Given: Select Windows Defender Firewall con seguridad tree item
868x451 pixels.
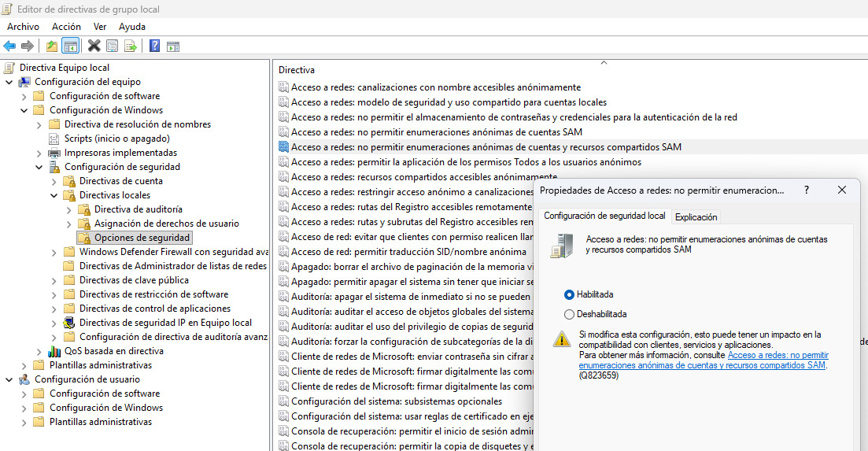Looking at the screenshot, I should pos(174,252).
